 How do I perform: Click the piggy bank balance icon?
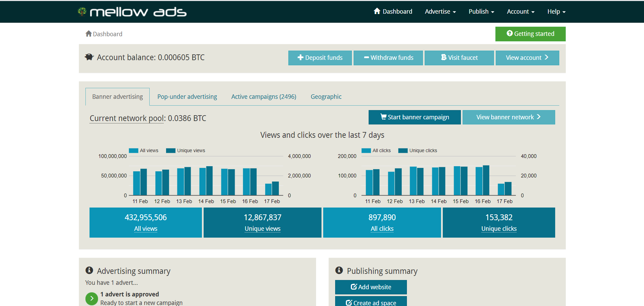89,57
